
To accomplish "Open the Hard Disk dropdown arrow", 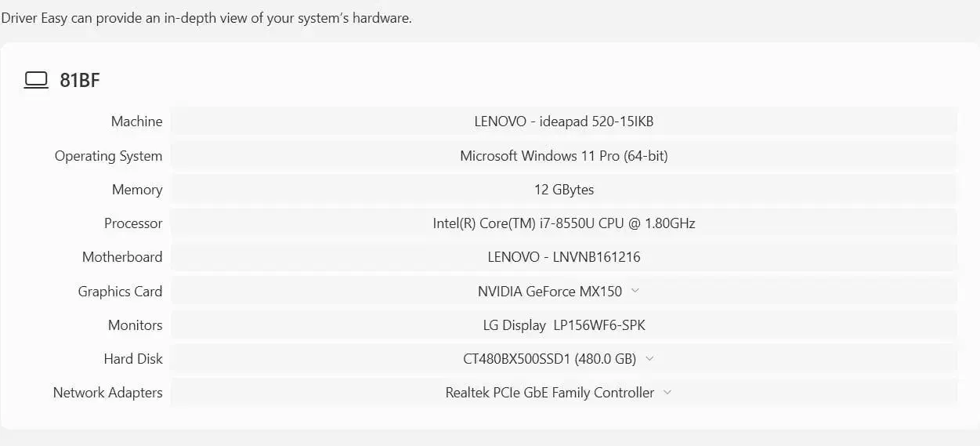I will pos(649,359).
